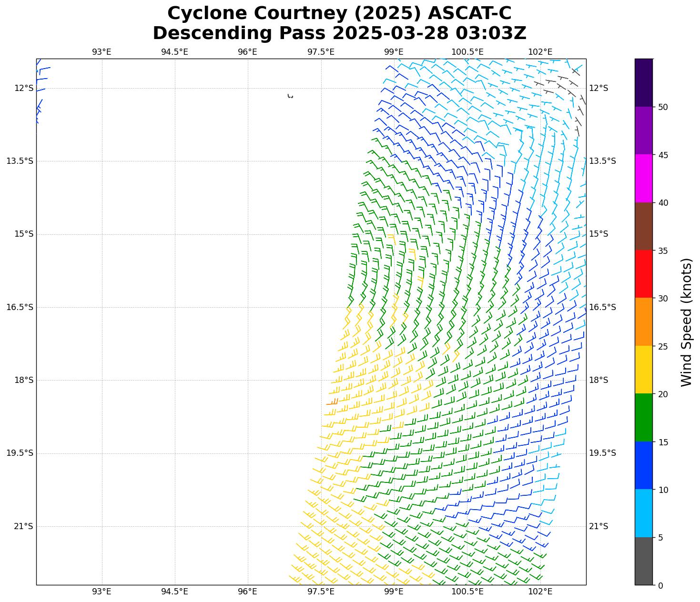
Task: Click the dark blue 10–15 knots colorbar band
Action: pos(643,465)
